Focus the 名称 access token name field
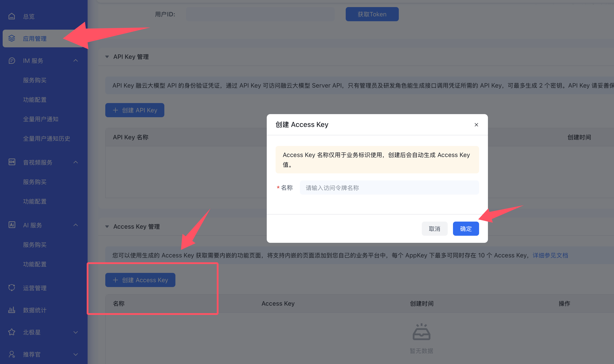 tap(389, 188)
